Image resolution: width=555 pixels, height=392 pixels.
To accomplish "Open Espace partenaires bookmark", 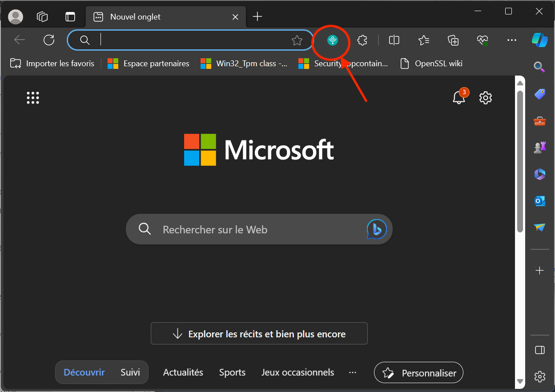I will click(x=149, y=64).
